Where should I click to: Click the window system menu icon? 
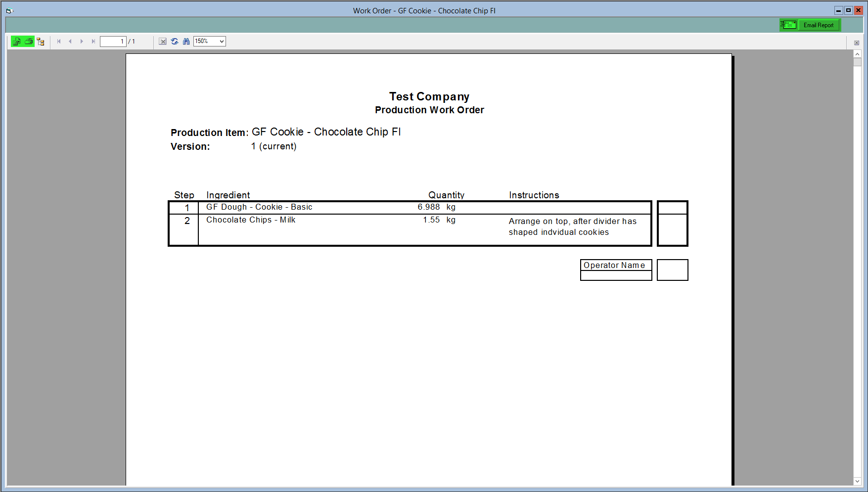point(8,10)
